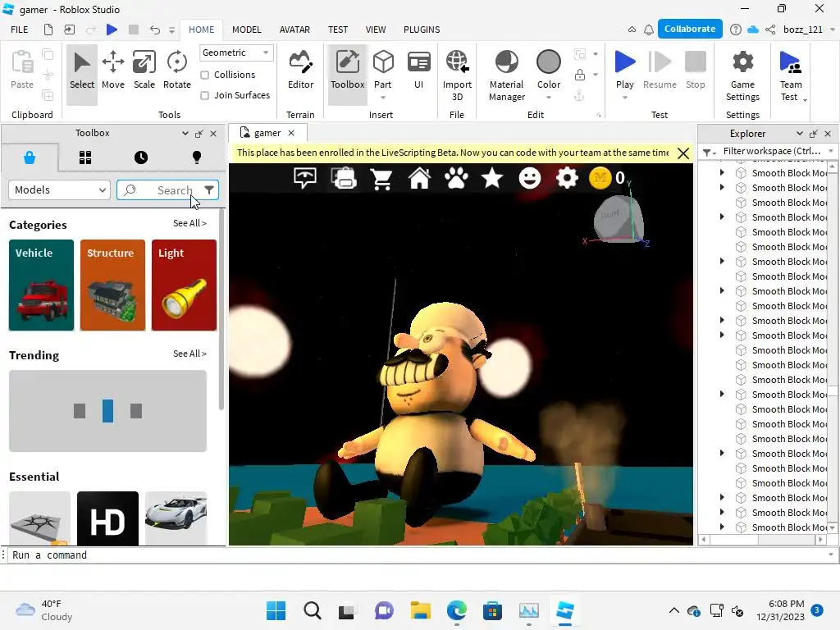Open the Toolbox Marketplace tab
The width and height of the screenshot is (840, 630).
[30, 157]
